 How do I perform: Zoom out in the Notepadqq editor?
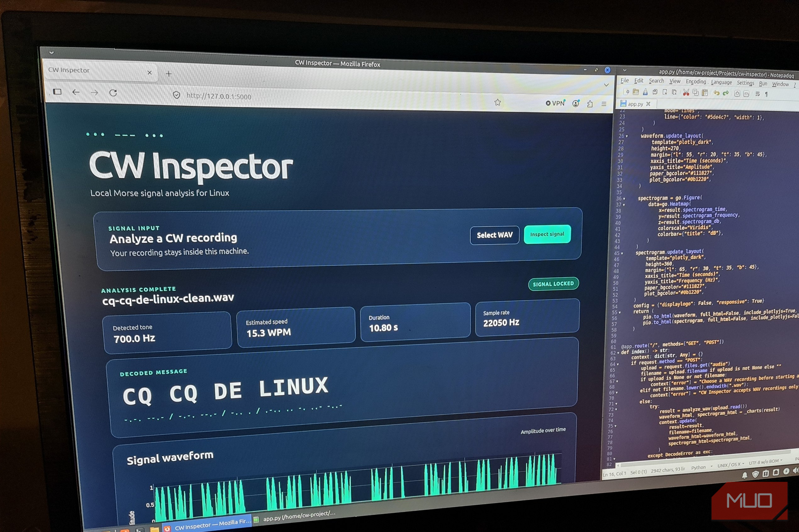tap(746, 94)
